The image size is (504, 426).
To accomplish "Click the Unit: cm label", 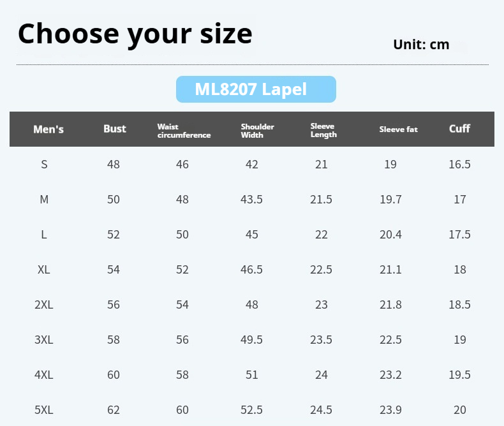I will pyautogui.click(x=421, y=45).
